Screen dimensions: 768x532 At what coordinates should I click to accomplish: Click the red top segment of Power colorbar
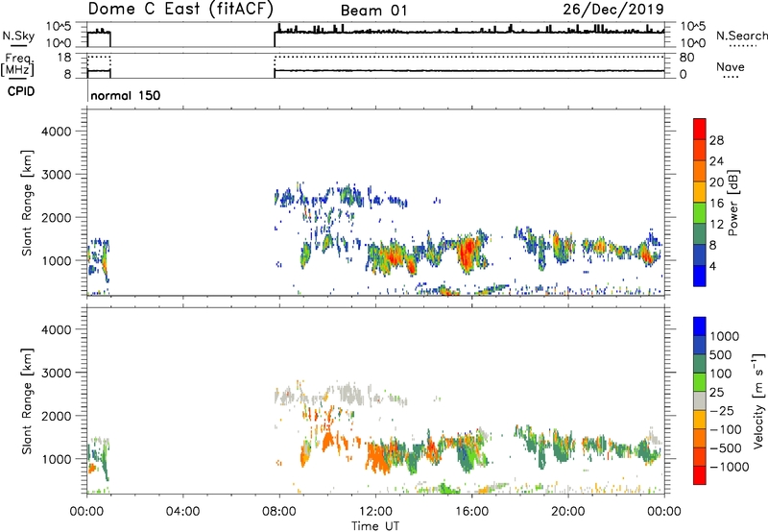(700, 129)
